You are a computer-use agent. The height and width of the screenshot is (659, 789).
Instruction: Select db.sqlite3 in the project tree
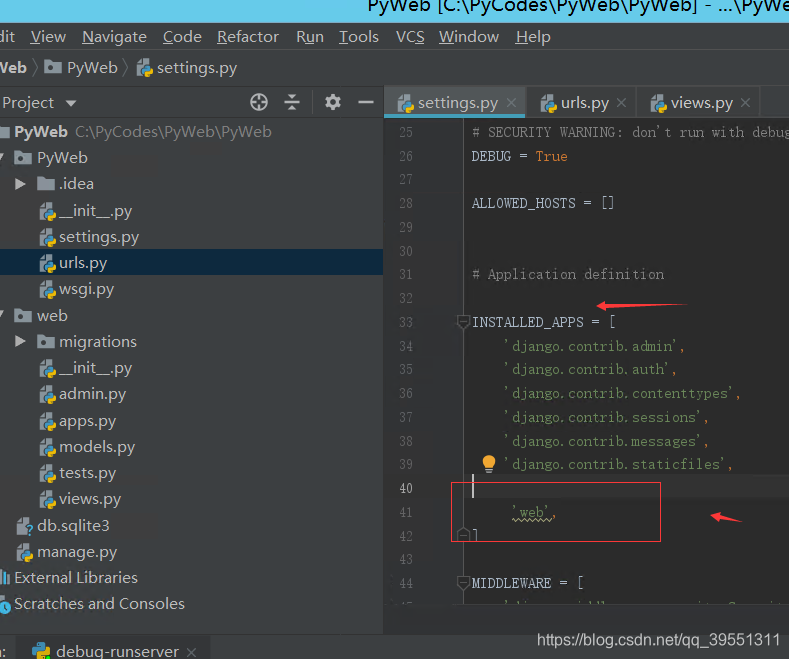click(x=191, y=526)
